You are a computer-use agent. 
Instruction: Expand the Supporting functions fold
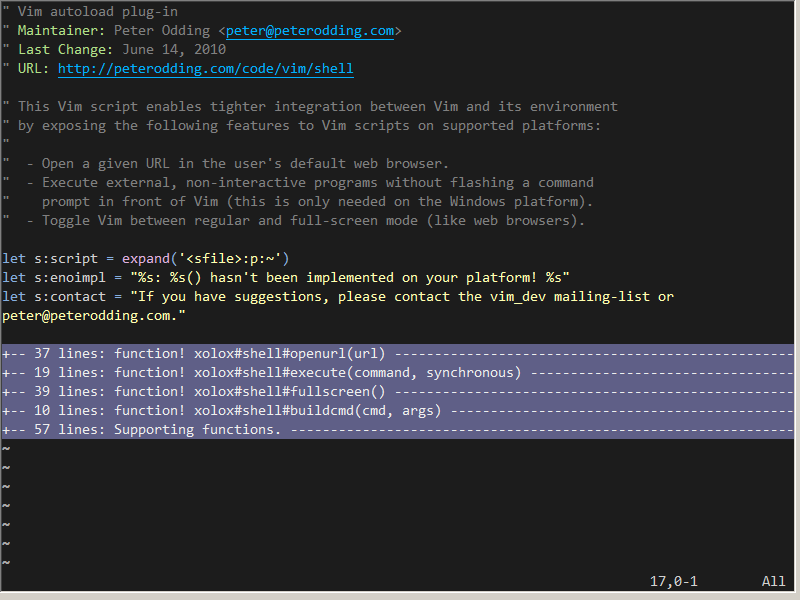coord(398,430)
